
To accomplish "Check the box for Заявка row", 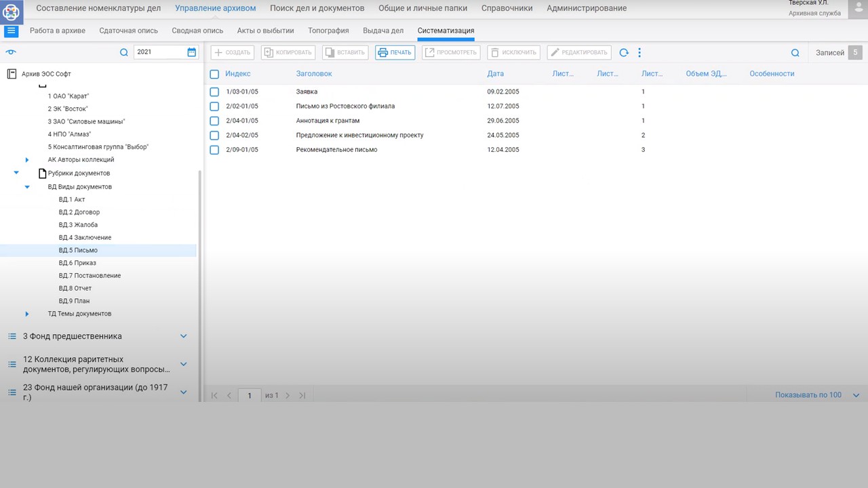I will coord(214,92).
